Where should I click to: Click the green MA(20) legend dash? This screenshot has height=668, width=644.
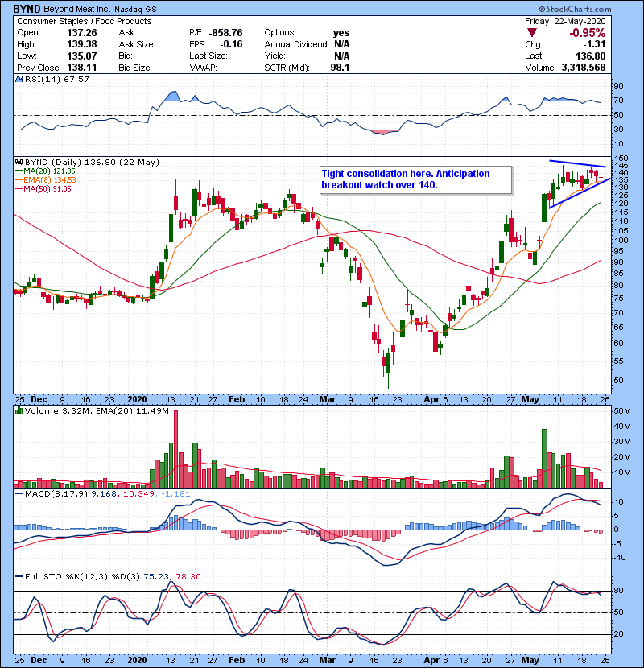19,171
